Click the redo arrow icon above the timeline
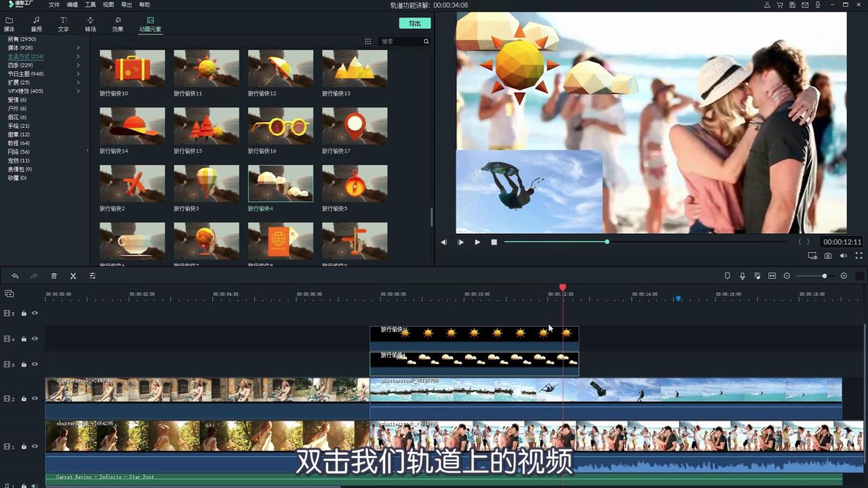 click(x=34, y=276)
